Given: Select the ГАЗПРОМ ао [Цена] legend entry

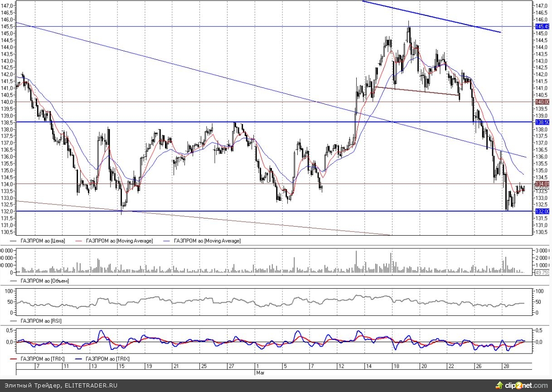Looking at the screenshot, I should pos(42,241).
